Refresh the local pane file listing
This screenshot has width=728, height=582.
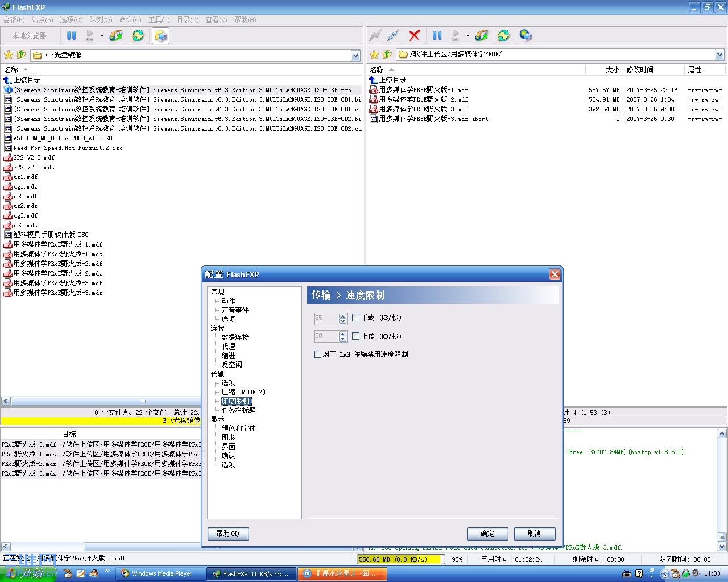138,36
